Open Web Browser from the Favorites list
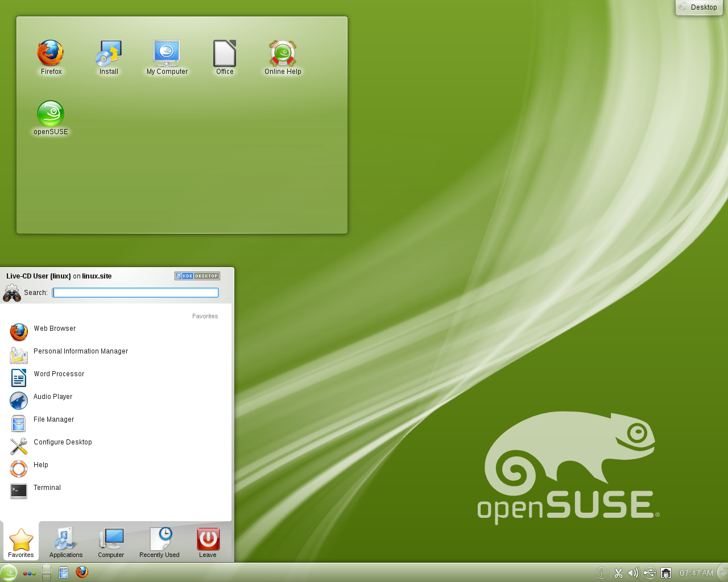The height and width of the screenshot is (582, 728). 54,328
